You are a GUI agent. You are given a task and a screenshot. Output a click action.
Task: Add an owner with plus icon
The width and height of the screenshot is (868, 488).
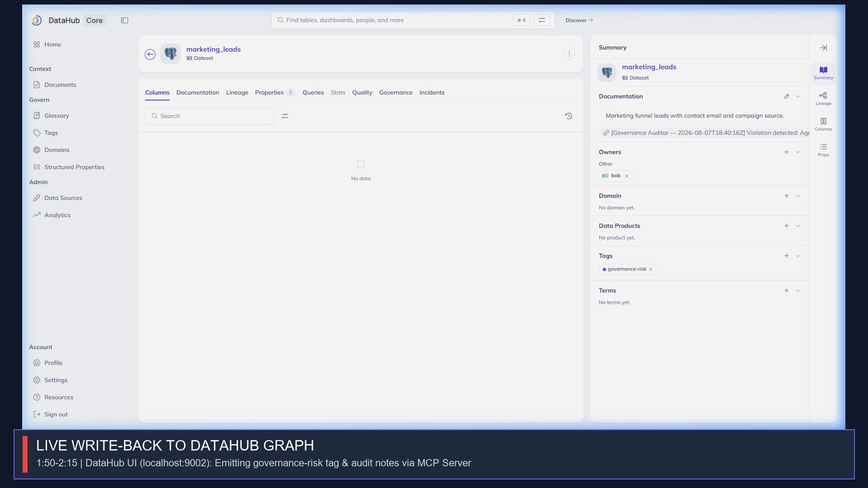(787, 152)
